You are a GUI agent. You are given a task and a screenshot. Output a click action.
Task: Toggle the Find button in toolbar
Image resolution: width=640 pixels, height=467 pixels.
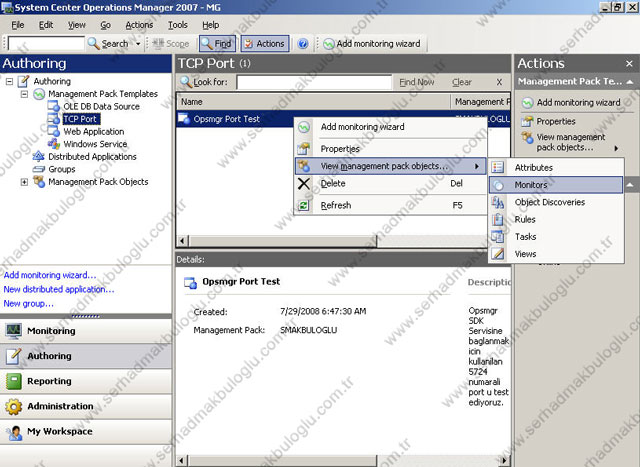pyautogui.click(x=218, y=44)
